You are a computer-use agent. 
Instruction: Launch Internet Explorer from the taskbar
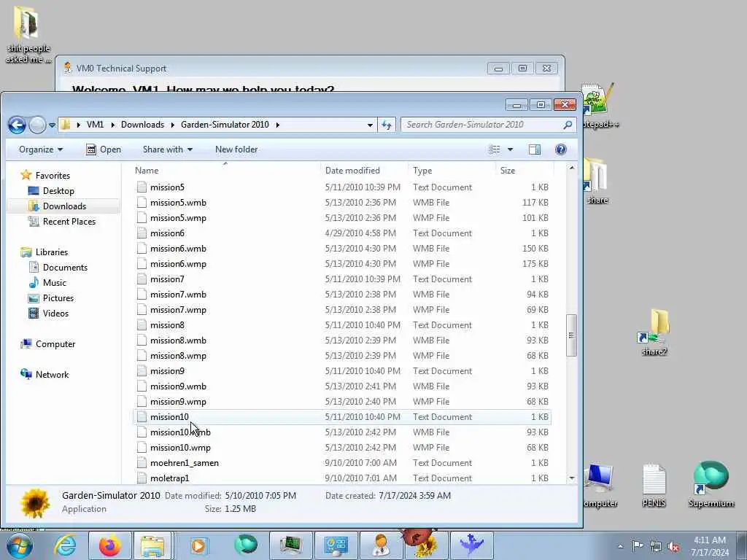[x=65, y=545]
